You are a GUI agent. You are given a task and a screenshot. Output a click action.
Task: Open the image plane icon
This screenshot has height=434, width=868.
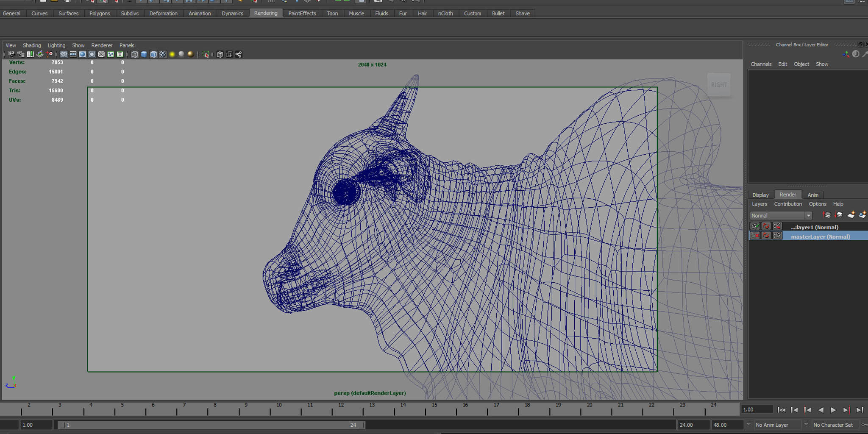(x=40, y=54)
